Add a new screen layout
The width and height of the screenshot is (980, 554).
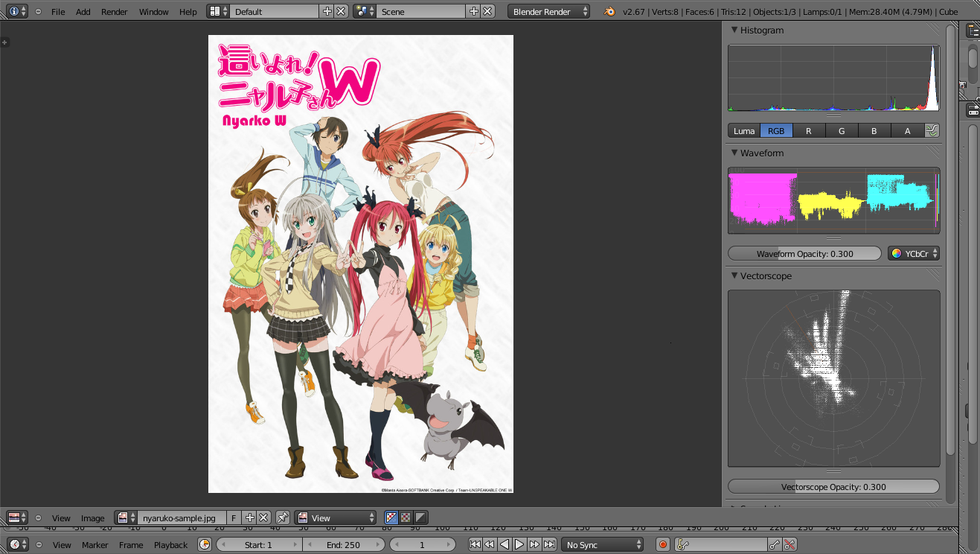[327, 11]
